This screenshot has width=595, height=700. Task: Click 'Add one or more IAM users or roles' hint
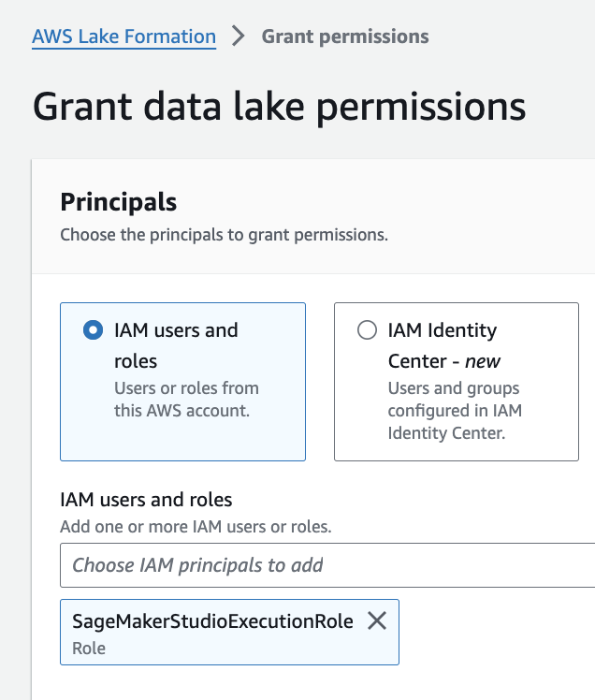click(x=196, y=527)
